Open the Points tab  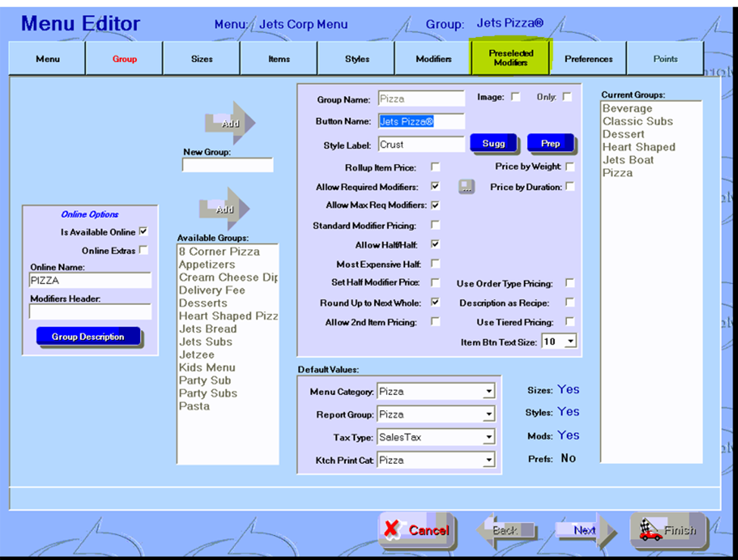pyautogui.click(x=665, y=58)
